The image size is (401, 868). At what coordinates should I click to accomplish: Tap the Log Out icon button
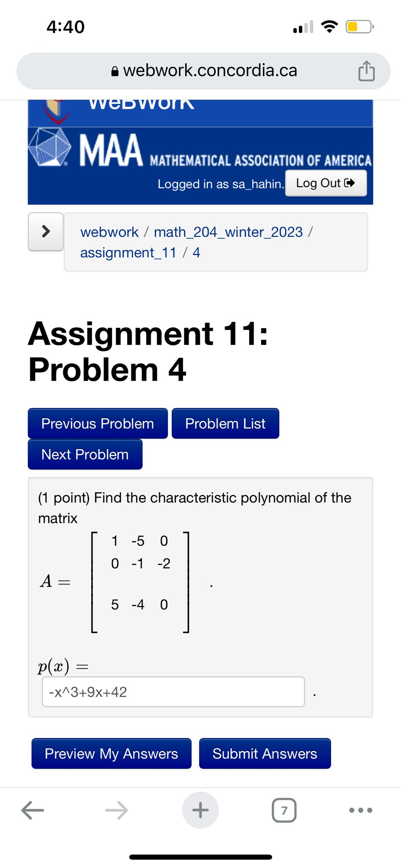click(x=326, y=183)
